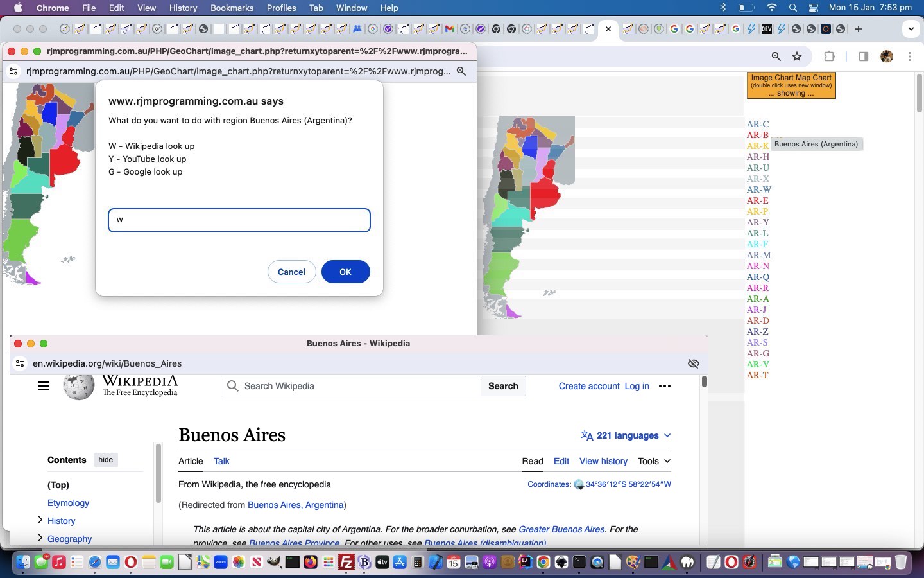Click the AR-B region link
This screenshot has height=578, width=924.
pos(757,135)
